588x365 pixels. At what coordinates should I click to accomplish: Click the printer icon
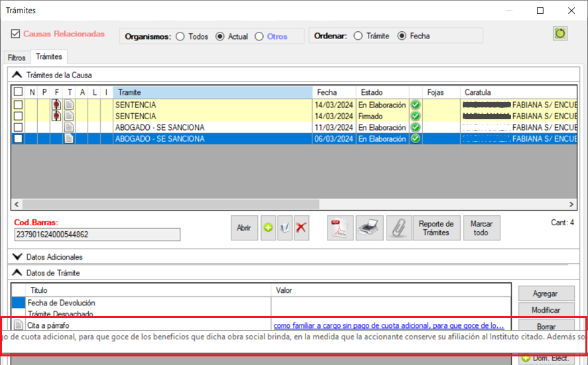(x=369, y=228)
